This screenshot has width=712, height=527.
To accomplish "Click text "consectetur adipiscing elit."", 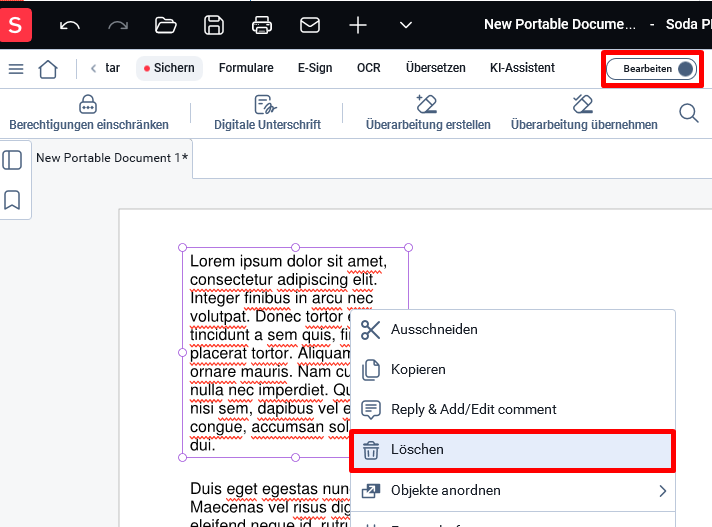I will (x=283, y=280).
